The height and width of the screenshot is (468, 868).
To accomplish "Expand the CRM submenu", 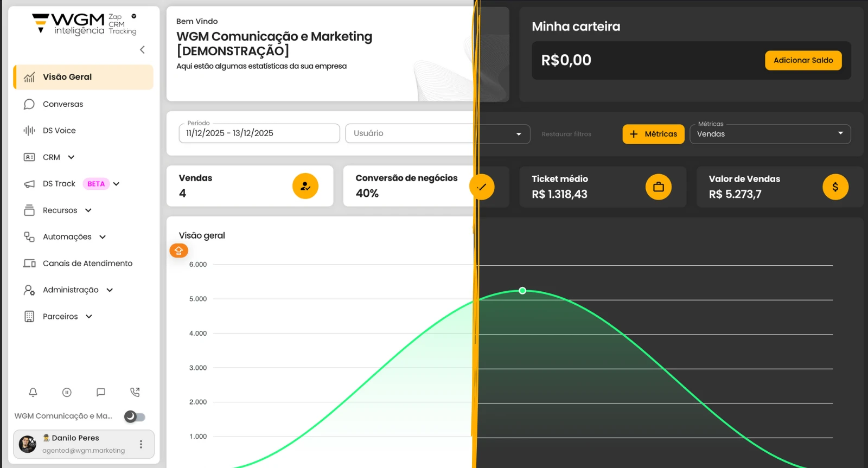I will 71,157.
